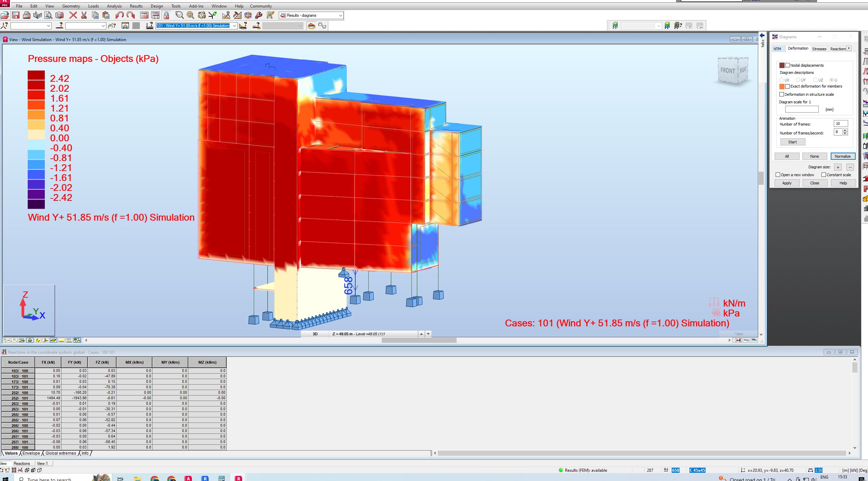
Task: Select the UX displacement radio button
Action: (782, 80)
